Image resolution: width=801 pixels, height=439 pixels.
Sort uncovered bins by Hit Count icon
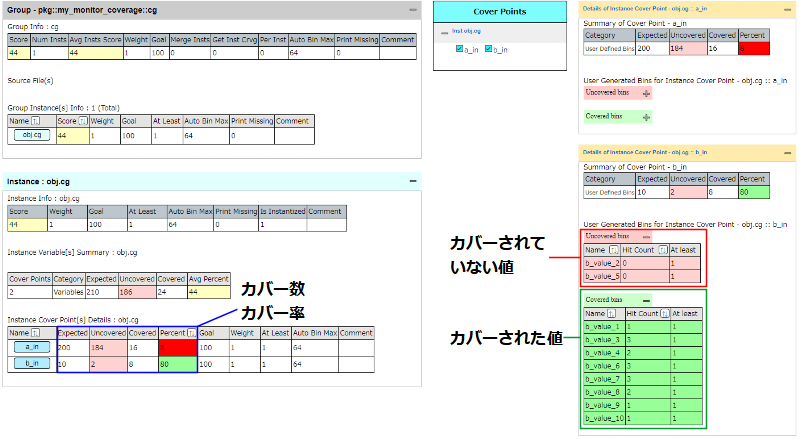point(663,250)
